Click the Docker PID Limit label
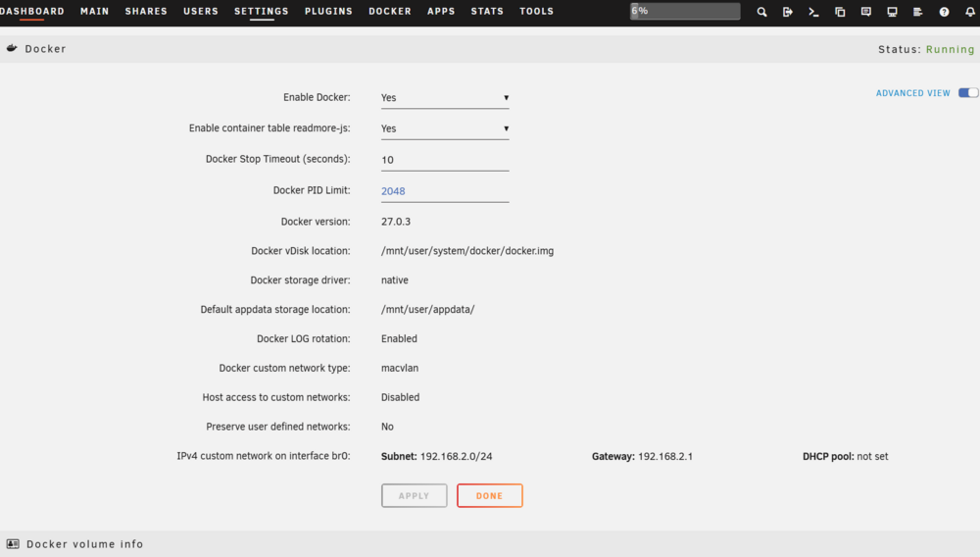Screen dimensions: 980x557 point(312,190)
